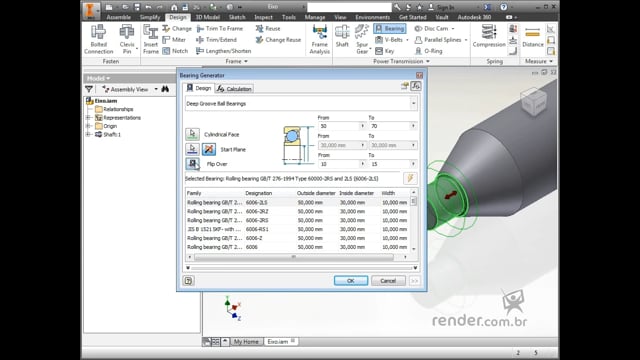Select the 6006-RS1 bearing row
This screenshot has height=360, width=640.
pos(298,229)
